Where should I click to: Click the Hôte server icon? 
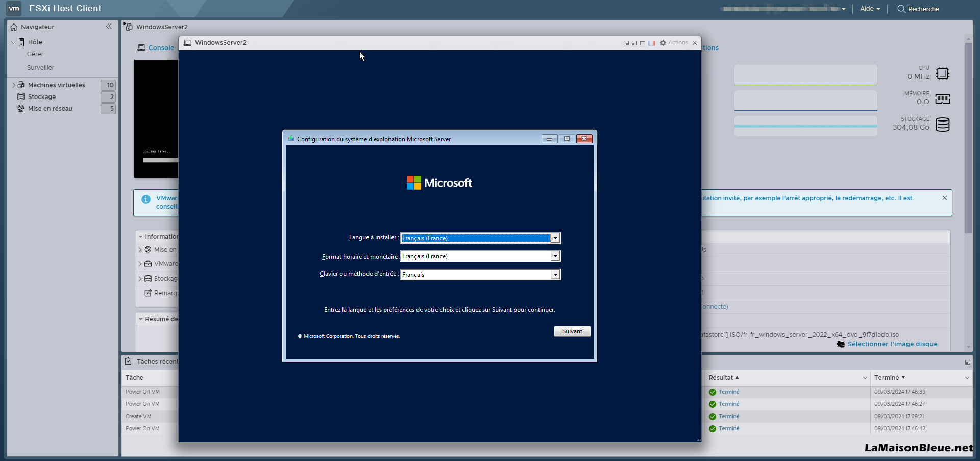click(x=21, y=42)
